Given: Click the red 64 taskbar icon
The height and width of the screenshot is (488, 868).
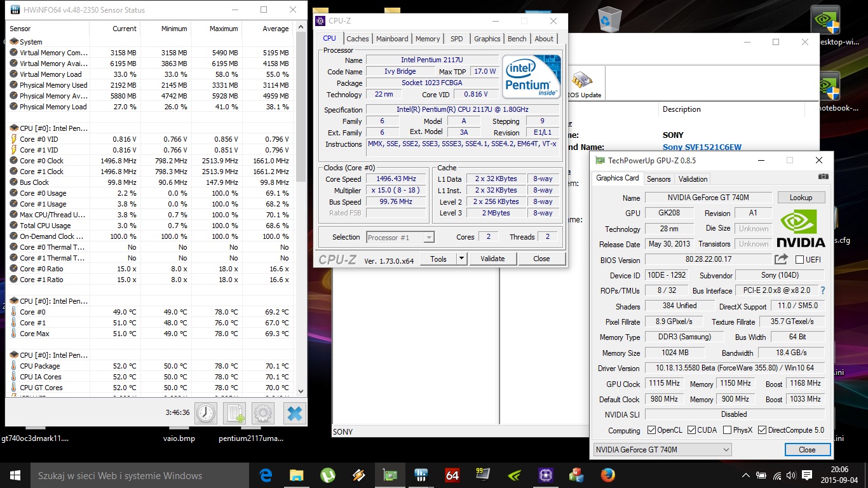Looking at the screenshot, I should (452, 475).
